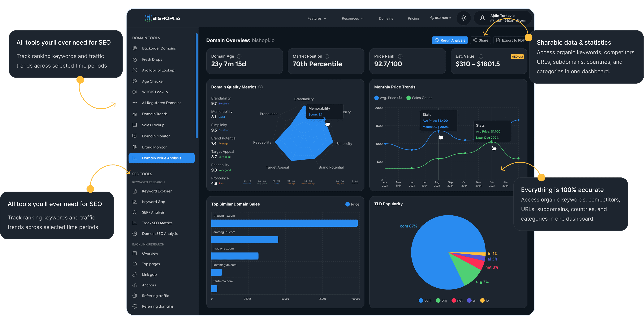Expand the Features dropdown
The width and height of the screenshot is (644, 316).
click(x=317, y=18)
